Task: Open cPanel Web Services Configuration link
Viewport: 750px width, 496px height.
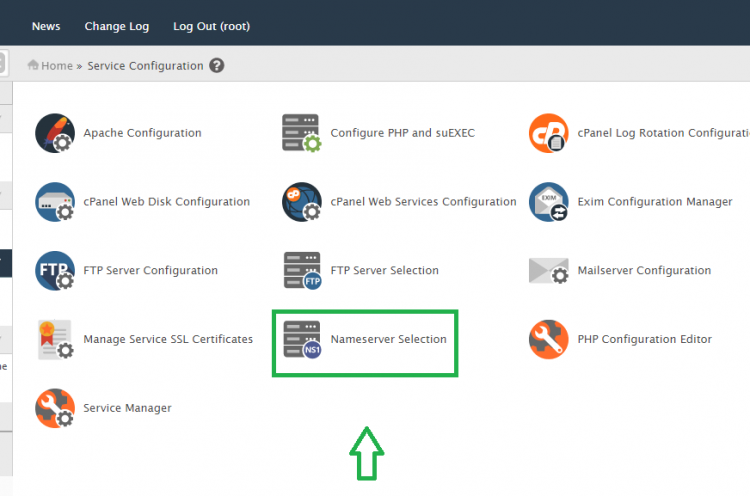Action: [x=423, y=202]
